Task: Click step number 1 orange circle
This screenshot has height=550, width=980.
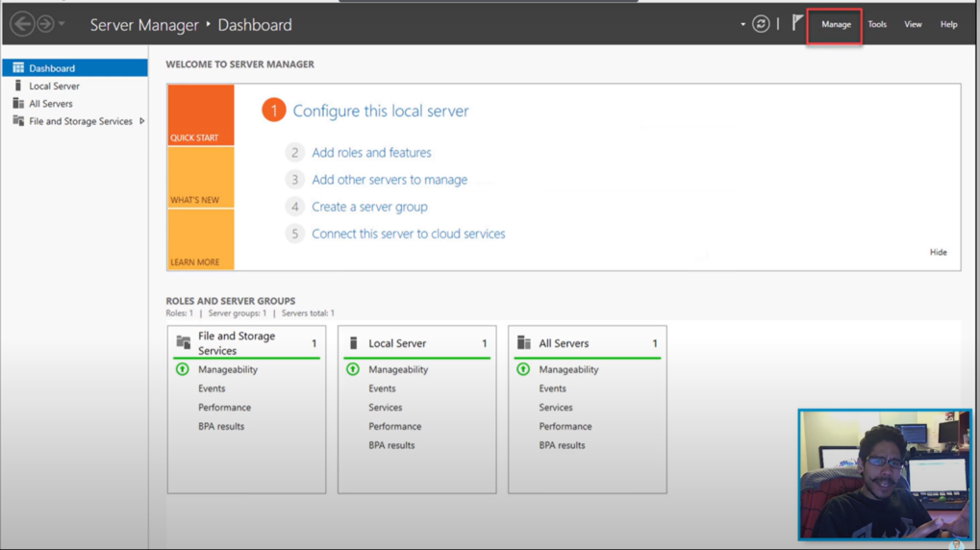Action: (x=274, y=110)
